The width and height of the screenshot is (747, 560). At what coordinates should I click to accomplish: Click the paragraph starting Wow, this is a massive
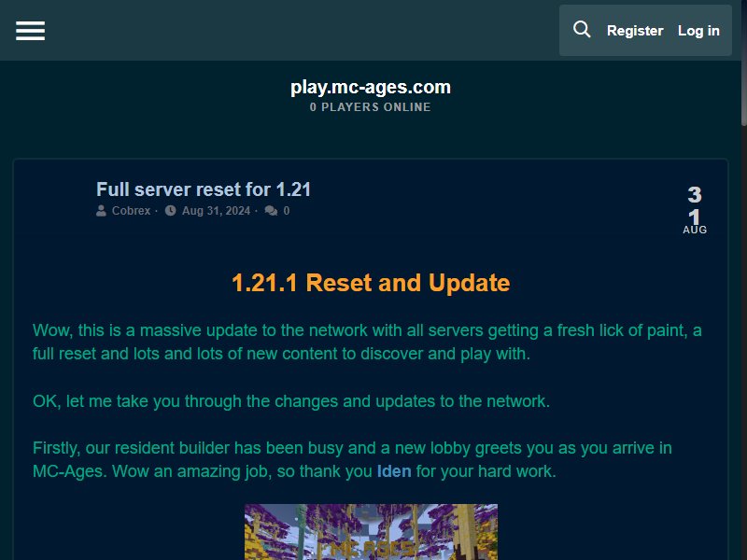pos(367,342)
